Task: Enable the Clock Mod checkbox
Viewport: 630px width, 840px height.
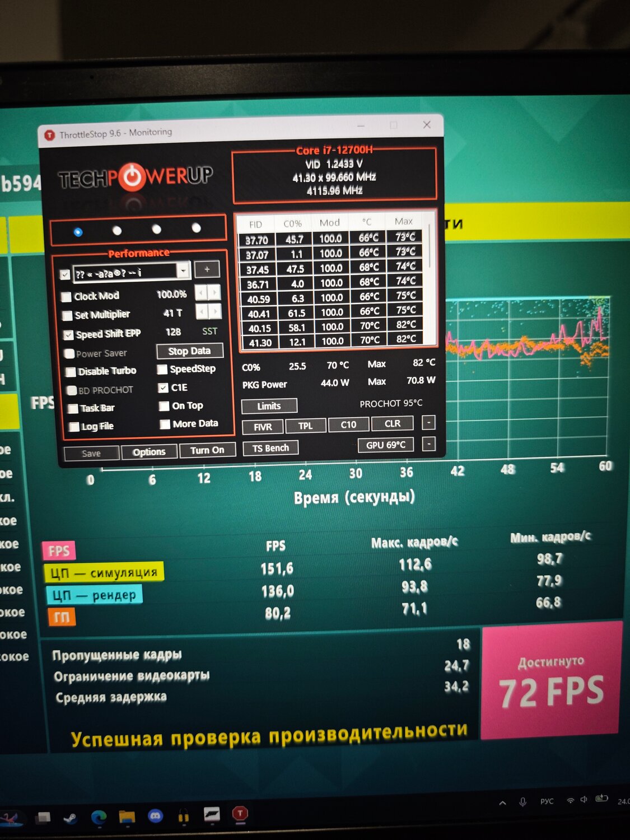Action: coord(67,297)
